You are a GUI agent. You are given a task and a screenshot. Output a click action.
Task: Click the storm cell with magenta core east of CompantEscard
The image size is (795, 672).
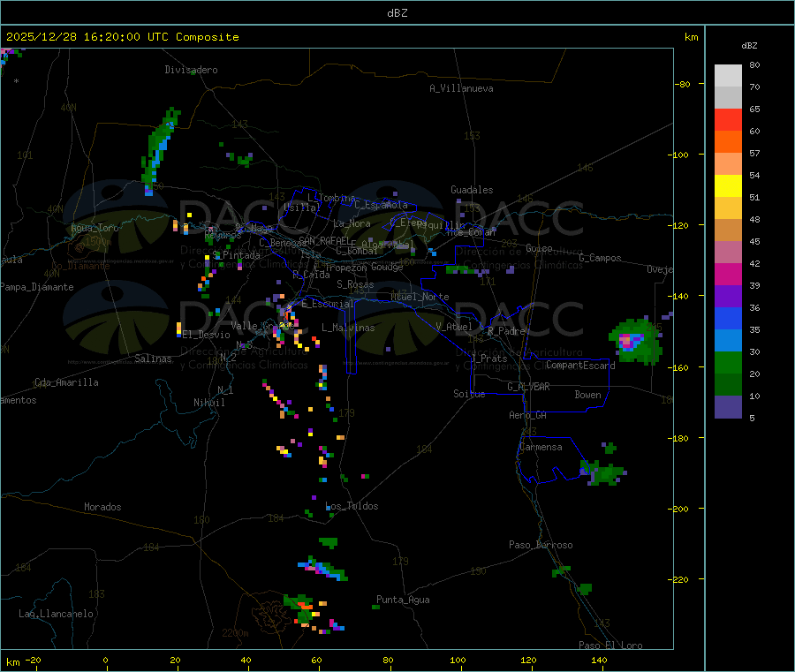click(x=636, y=342)
